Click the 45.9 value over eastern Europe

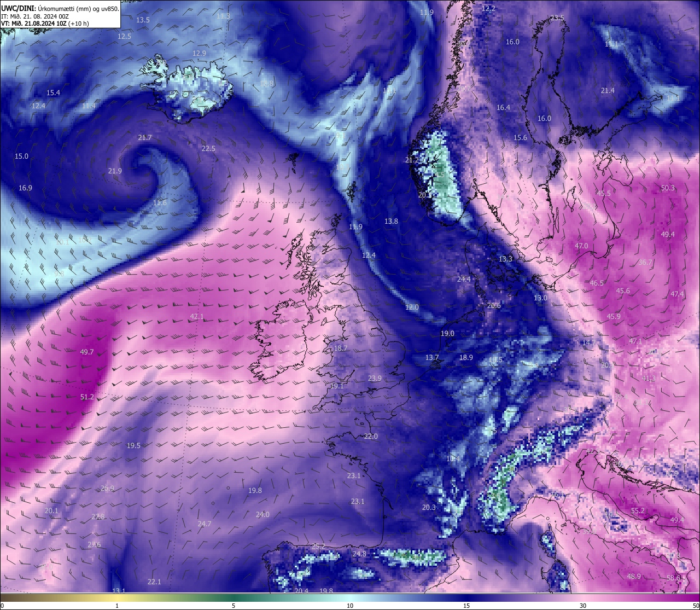coord(614,316)
